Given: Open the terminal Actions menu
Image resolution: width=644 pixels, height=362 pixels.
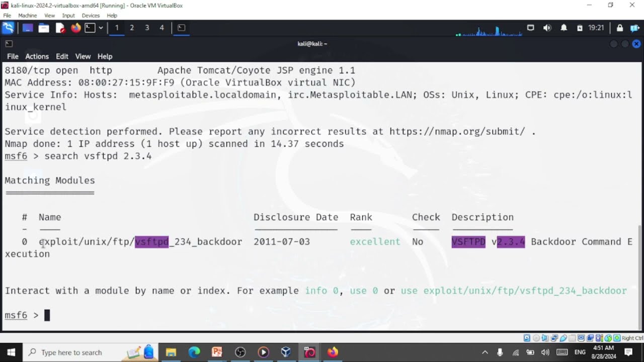Looking at the screenshot, I should 37,56.
